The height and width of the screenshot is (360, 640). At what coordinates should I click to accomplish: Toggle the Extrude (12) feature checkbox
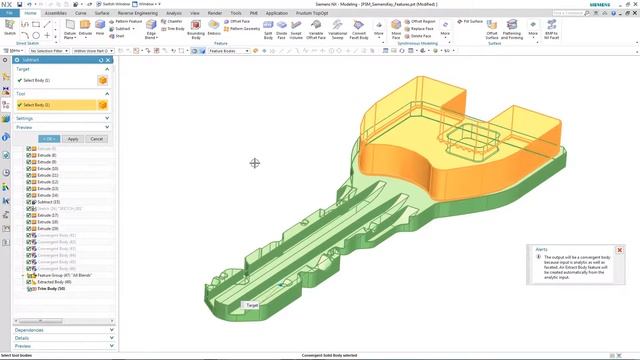click(29, 182)
